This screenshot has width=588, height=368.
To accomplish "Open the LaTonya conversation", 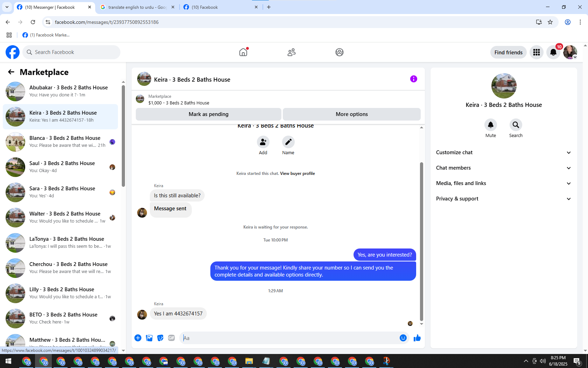I will tap(60, 243).
